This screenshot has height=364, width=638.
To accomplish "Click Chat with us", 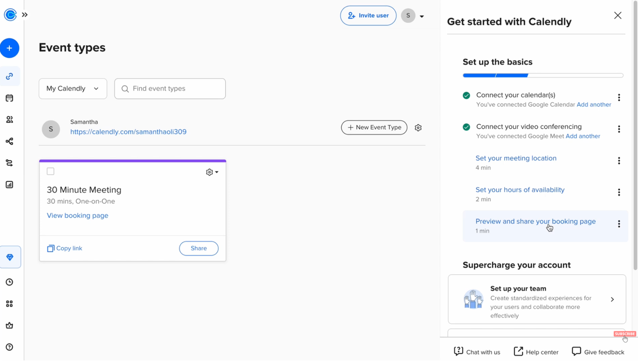I will coord(477,352).
